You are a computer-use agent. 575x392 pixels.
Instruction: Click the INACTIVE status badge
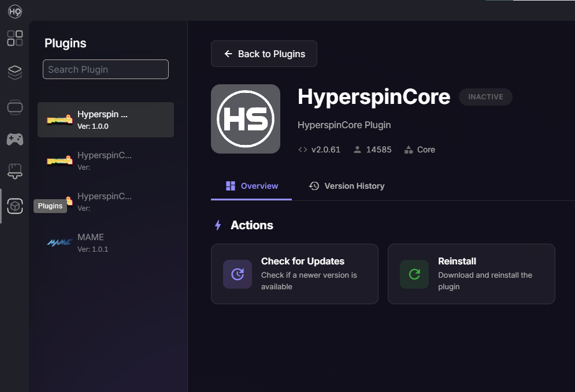coord(485,97)
